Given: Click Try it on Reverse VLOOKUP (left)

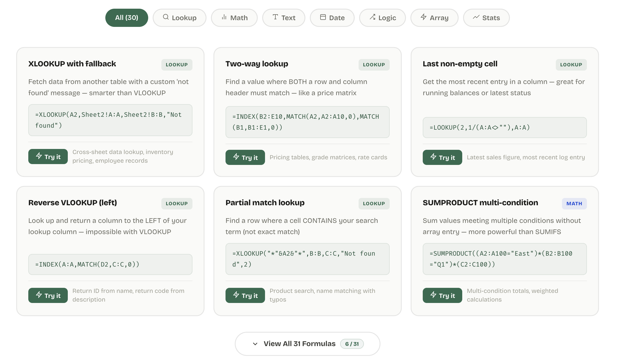Looking at the screenshot, I should point(48,295).
